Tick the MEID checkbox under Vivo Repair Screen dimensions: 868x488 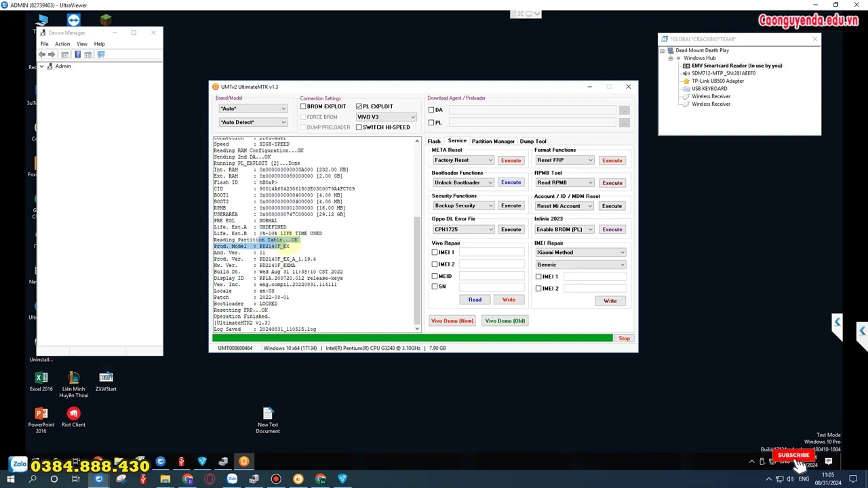pyautogui.click(x=435, y=276)
